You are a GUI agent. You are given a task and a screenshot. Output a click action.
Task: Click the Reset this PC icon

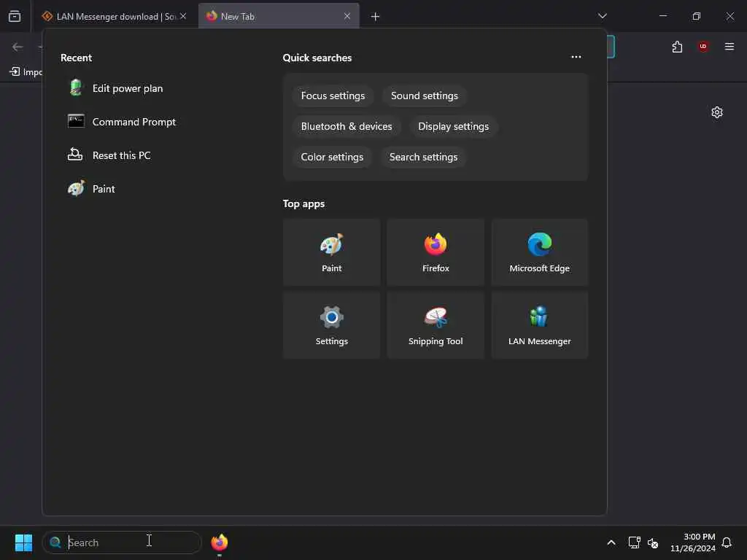[75, 155]
